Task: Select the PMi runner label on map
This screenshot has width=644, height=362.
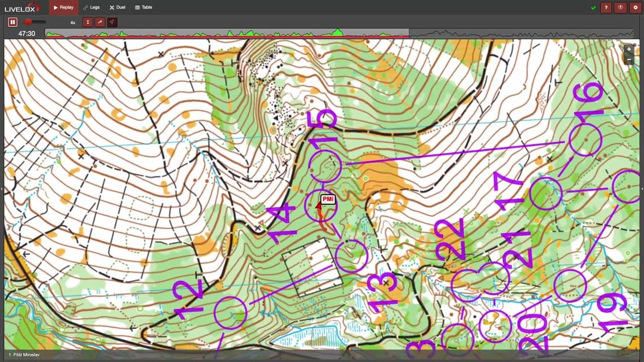Action: click(x=328, y=199)
